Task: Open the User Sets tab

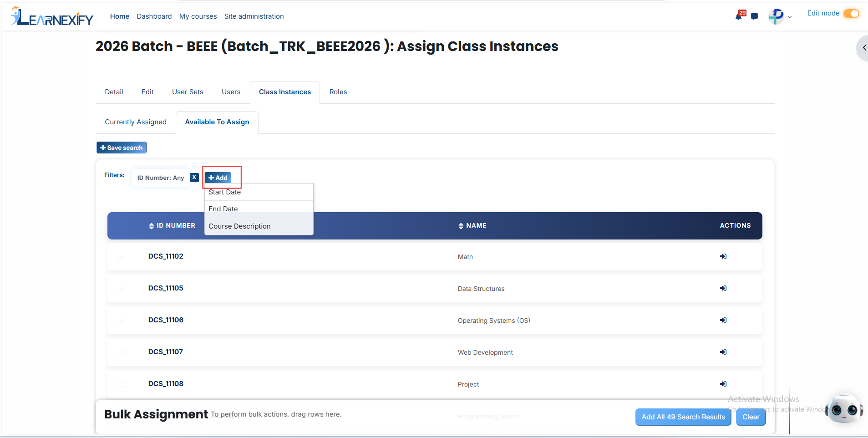Action: pyautogui.click(x=188, y=92)
